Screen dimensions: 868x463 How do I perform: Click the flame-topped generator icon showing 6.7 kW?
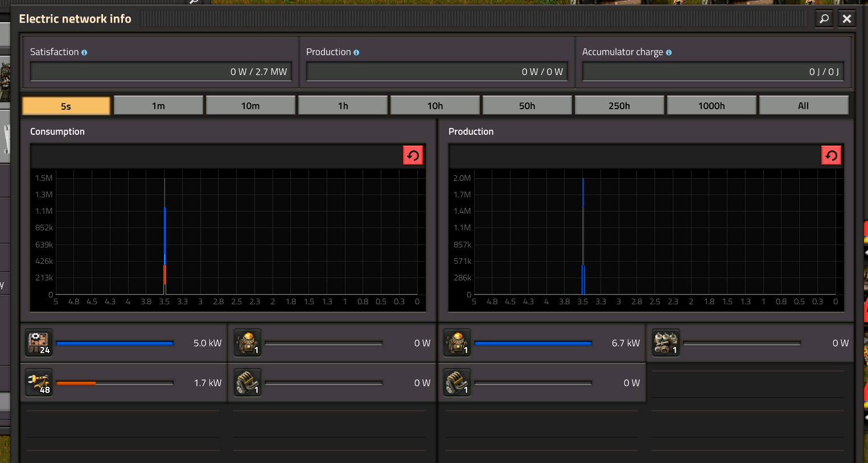click(x=457, y=343)
